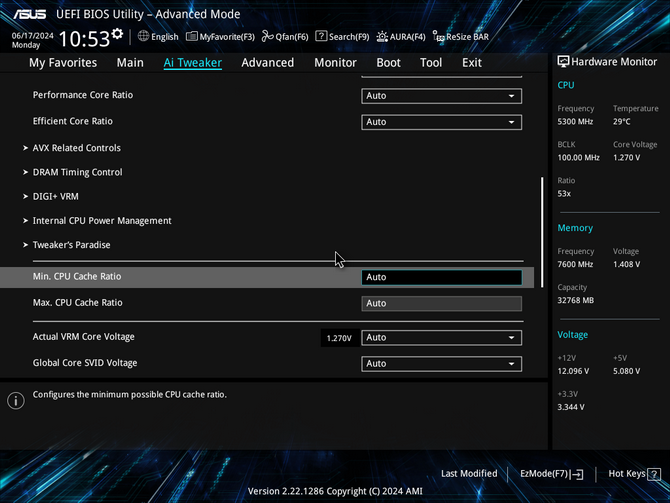Switch to My Favorites tab
Image resolution: width=670 pixels, height=503 pixels.
63,63
